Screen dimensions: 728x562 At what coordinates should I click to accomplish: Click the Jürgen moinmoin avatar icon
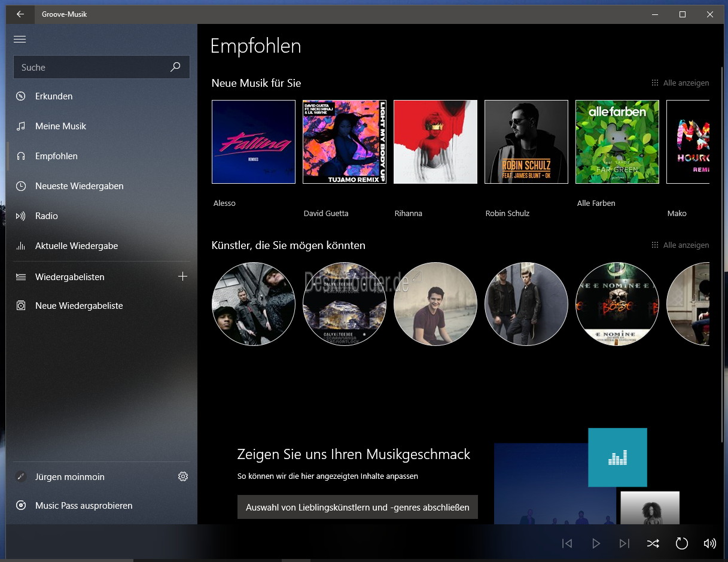[x=21, y=477]
